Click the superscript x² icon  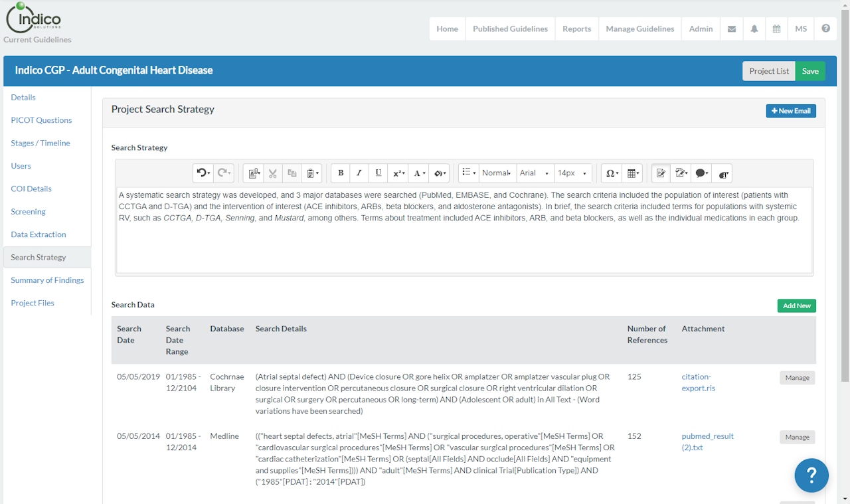point(398,173)
